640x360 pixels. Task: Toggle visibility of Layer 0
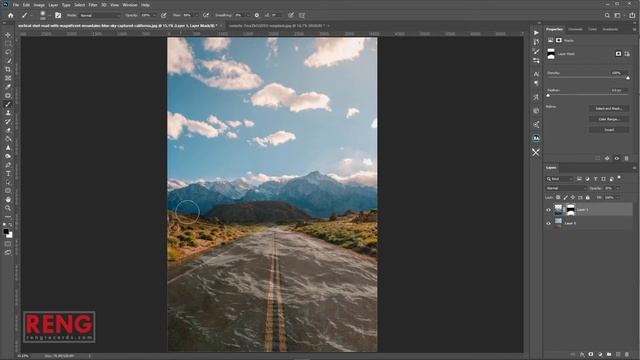[x=549, y=223]
